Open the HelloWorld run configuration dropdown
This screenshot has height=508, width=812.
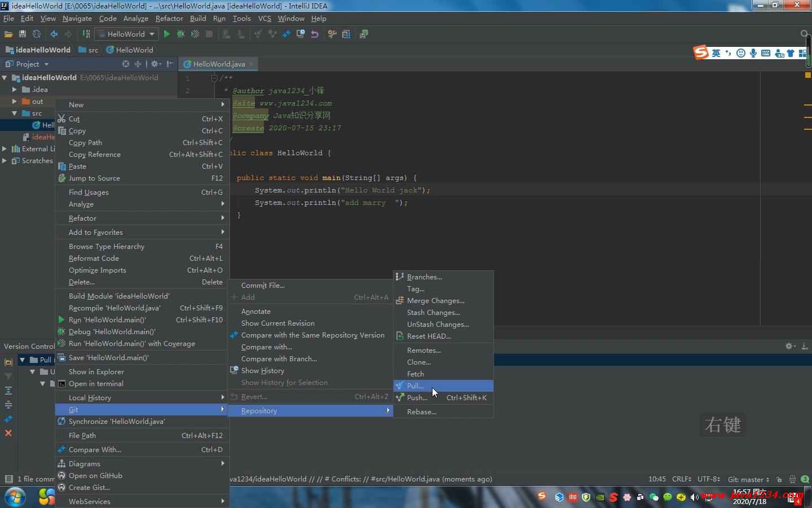[126, 34]
